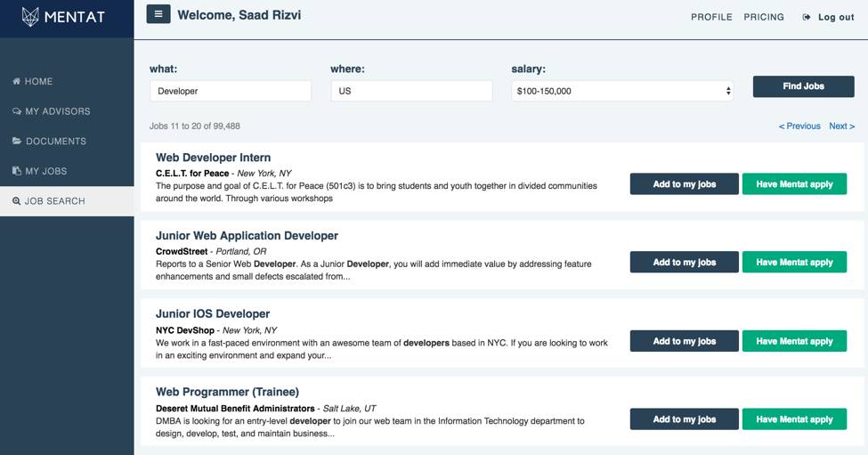Screen dimensions: 868x455
Task: Focus the 'where' location field
Action: tap(411, 91)
